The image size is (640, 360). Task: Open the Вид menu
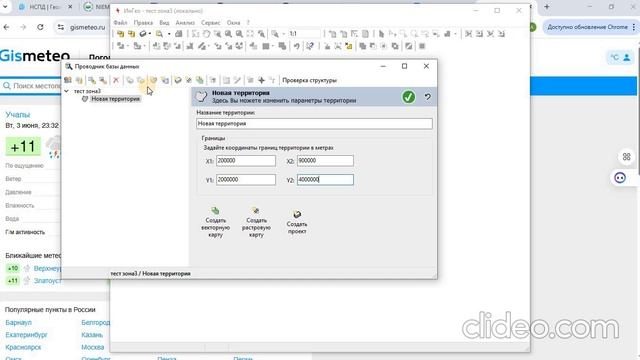point(164,23)
